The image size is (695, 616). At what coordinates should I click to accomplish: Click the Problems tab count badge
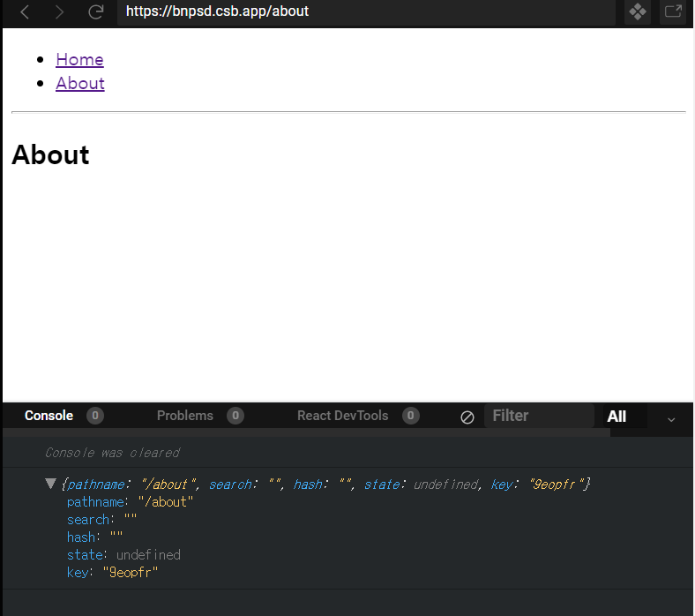coord(235,416)
